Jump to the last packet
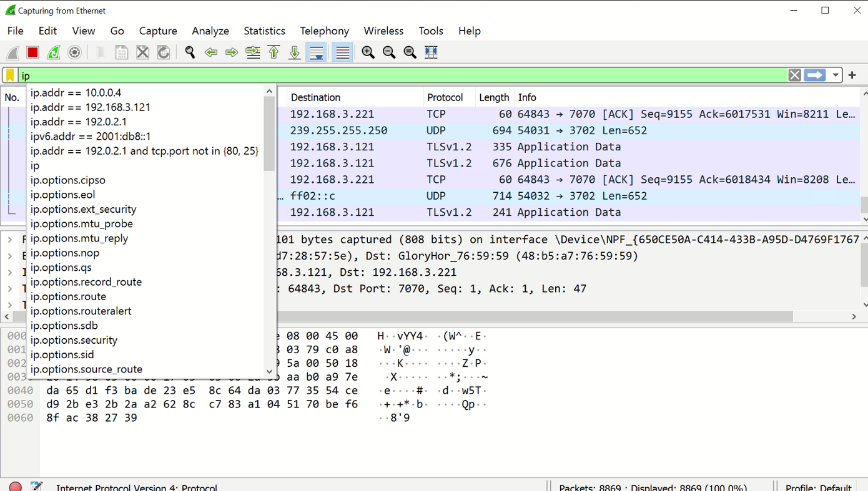Screen dimensions: 868x491 point(295,52)
